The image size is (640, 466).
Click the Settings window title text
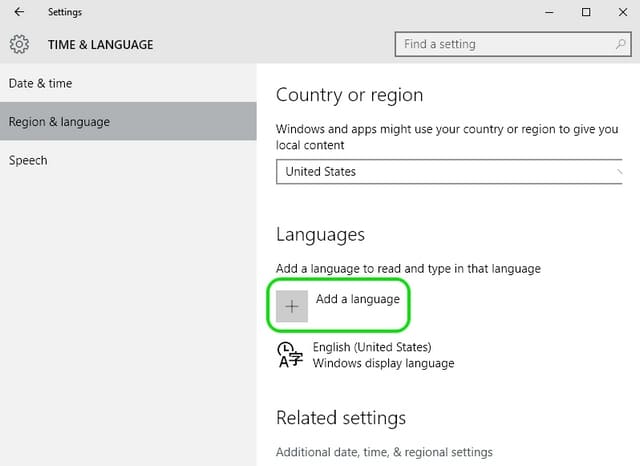(65, 12)
